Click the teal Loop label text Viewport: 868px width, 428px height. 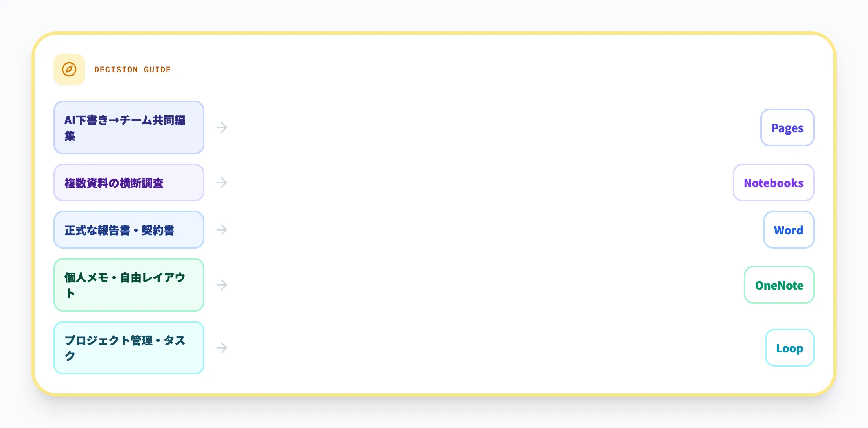(x=789, y=349)
